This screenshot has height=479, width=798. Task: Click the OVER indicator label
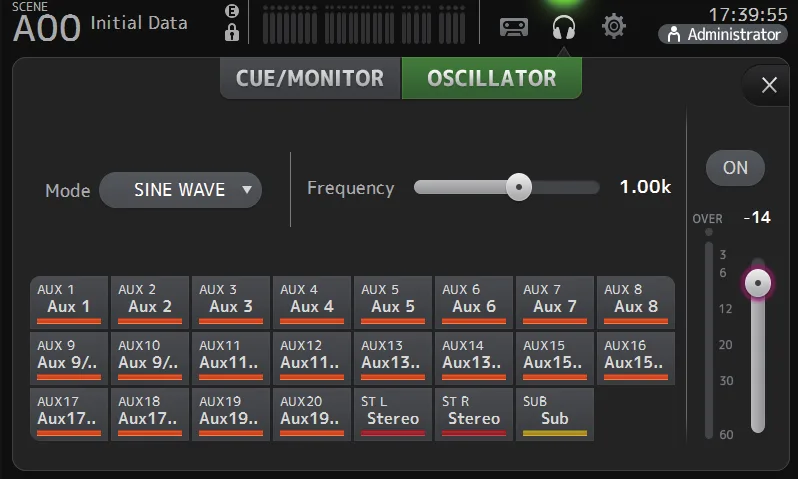[x=707, y=219]
